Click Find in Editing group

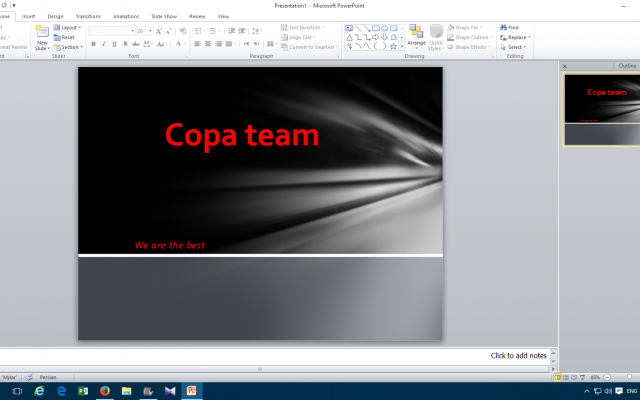[509, 27]
